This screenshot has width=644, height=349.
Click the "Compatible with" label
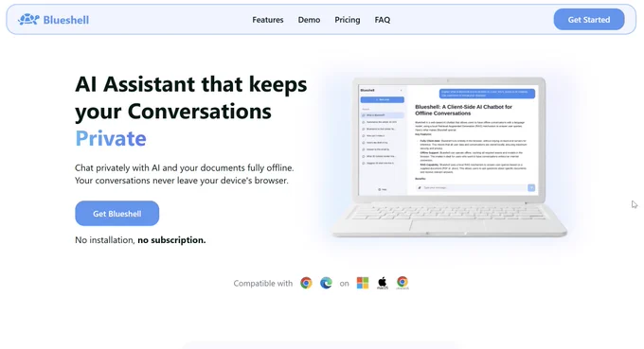(263, 284)
